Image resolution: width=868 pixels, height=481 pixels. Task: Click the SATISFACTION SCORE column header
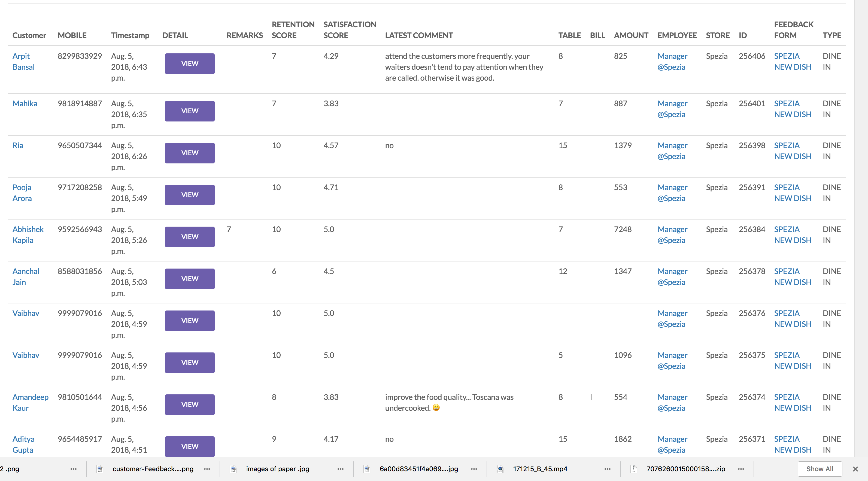point(350,30)
